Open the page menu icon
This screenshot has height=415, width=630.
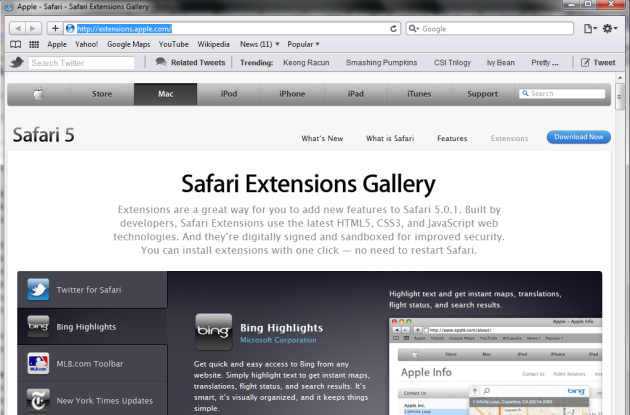(x=590, y=29)
